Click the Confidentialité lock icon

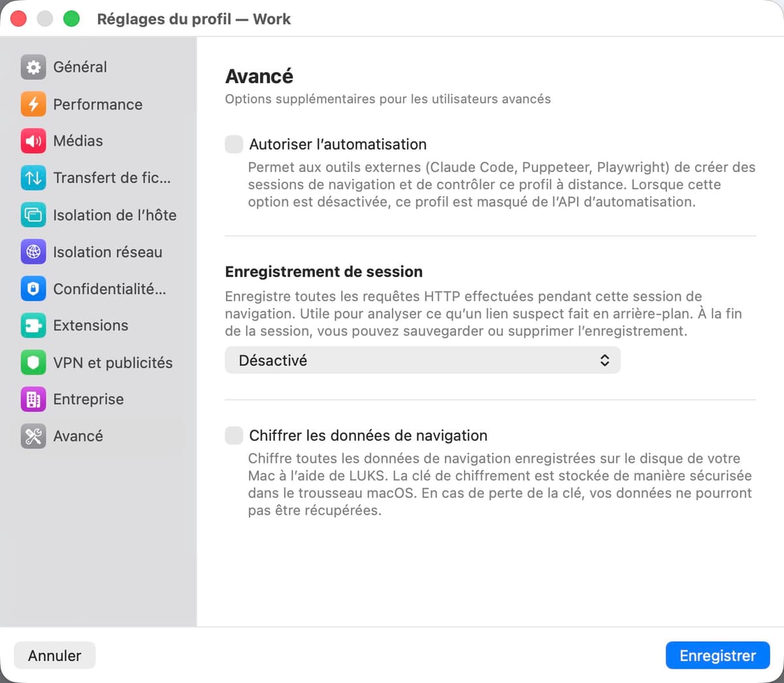coord(33,289)
